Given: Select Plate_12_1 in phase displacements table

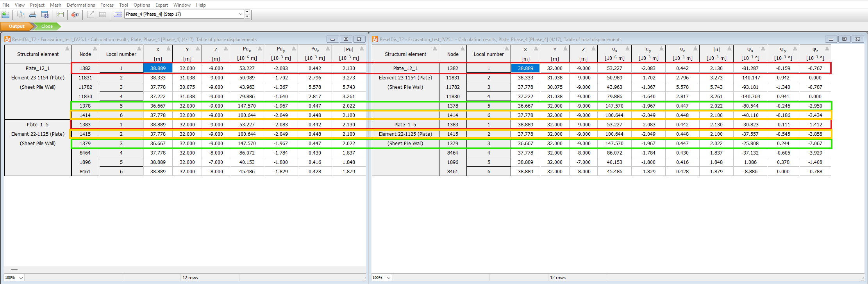Looking at the screenshot, I should (38, 68).
